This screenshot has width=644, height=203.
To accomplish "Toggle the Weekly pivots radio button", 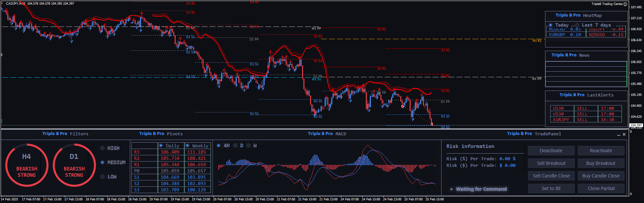I will [188, 146].
